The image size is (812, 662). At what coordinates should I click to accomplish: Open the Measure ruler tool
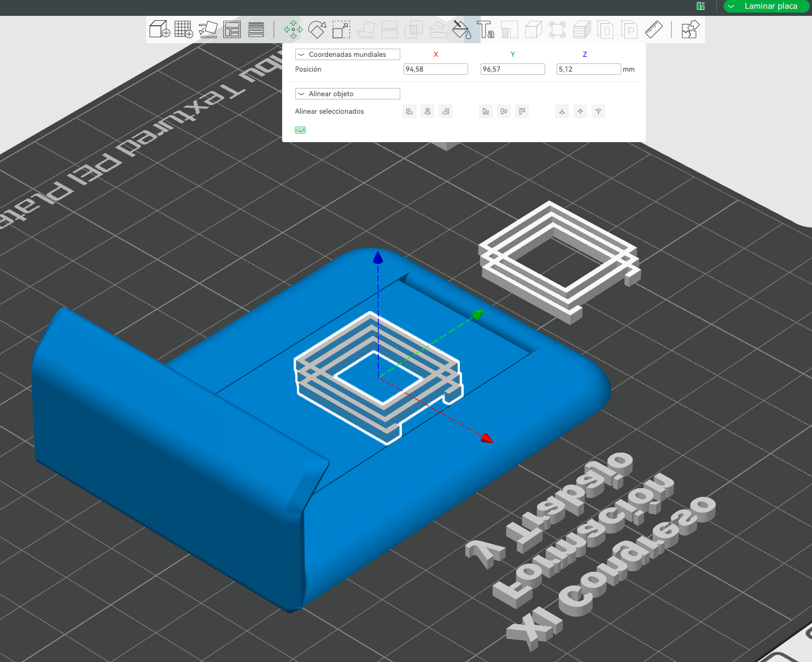654,30
